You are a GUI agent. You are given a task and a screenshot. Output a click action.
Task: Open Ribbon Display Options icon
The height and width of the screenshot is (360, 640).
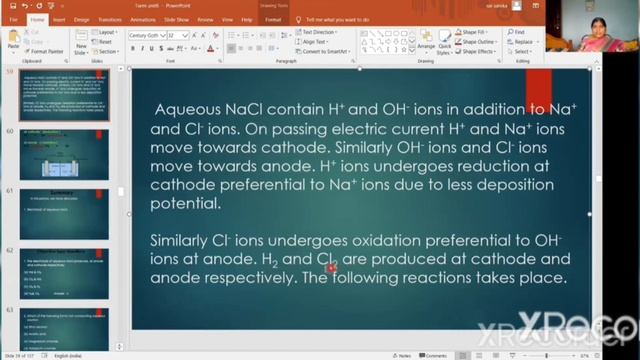536,6
